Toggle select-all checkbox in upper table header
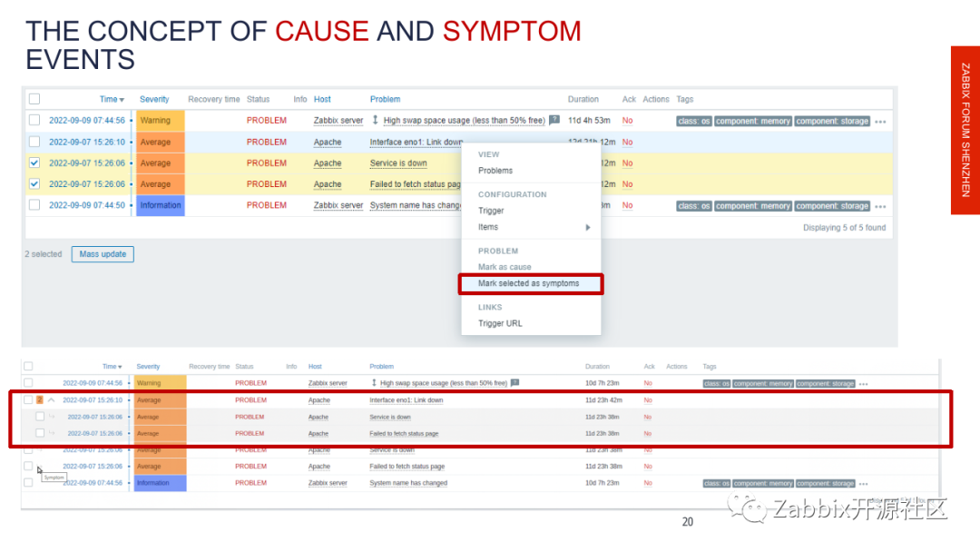 click(34, 99)
